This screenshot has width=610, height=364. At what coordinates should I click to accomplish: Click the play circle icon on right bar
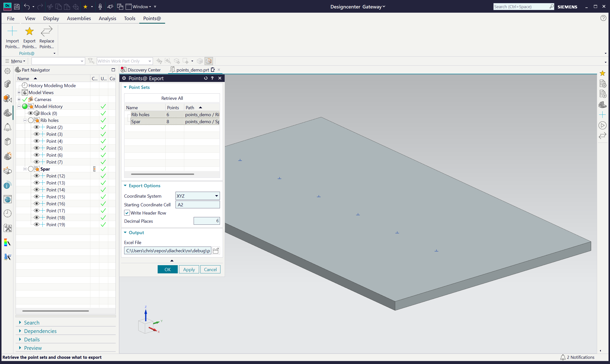[x=603, y=125]
